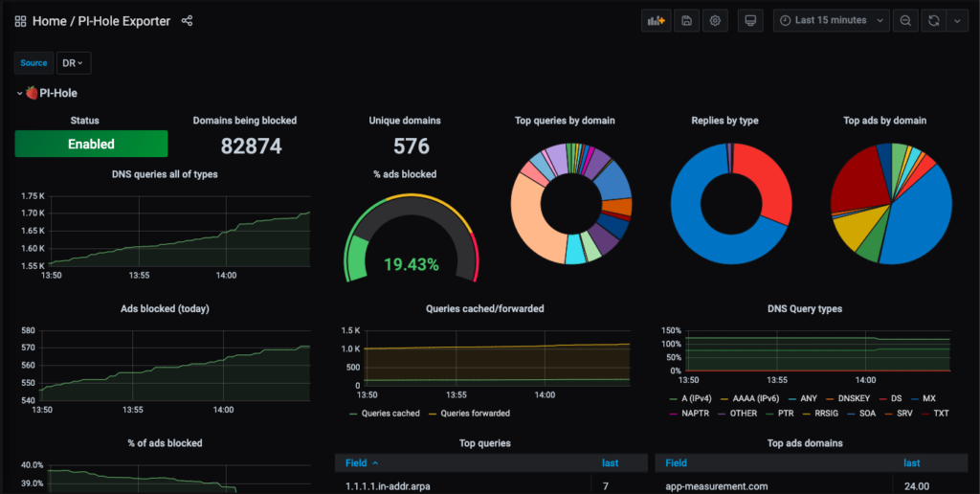The width and height of the screenshot is (980, 494).
Task: Click the % ads blocked gauge title
Action: point(405,174)
